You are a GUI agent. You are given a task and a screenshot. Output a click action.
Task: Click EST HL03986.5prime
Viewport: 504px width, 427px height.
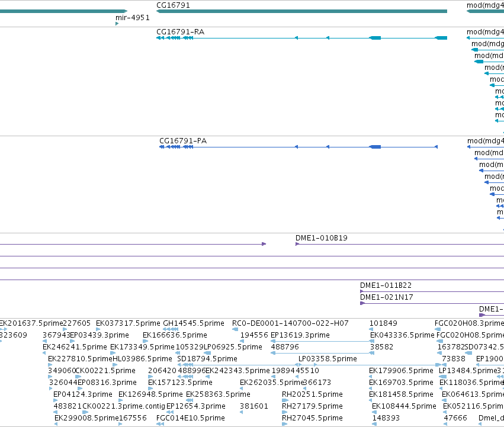(142, 359)
